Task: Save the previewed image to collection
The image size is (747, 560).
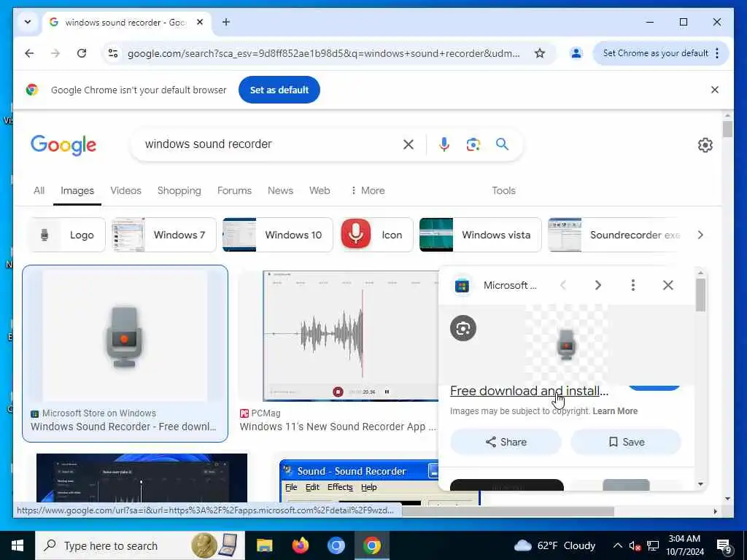Action: 626,442
